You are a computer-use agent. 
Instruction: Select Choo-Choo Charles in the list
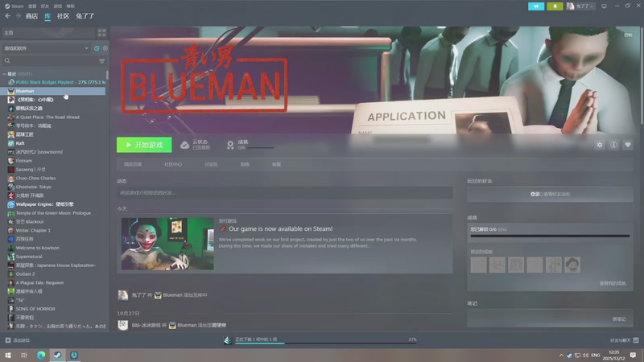click(35, 178)
